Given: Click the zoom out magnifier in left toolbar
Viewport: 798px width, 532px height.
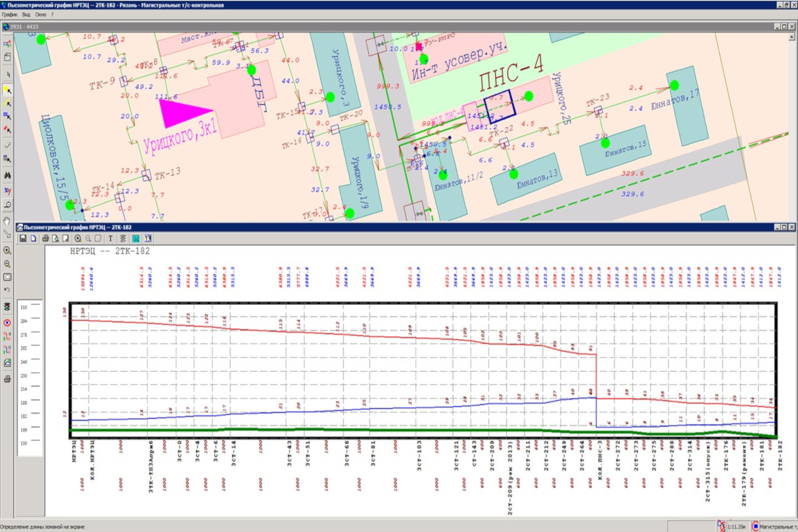Looking at the screenshot, I should (x=7, y=264).
